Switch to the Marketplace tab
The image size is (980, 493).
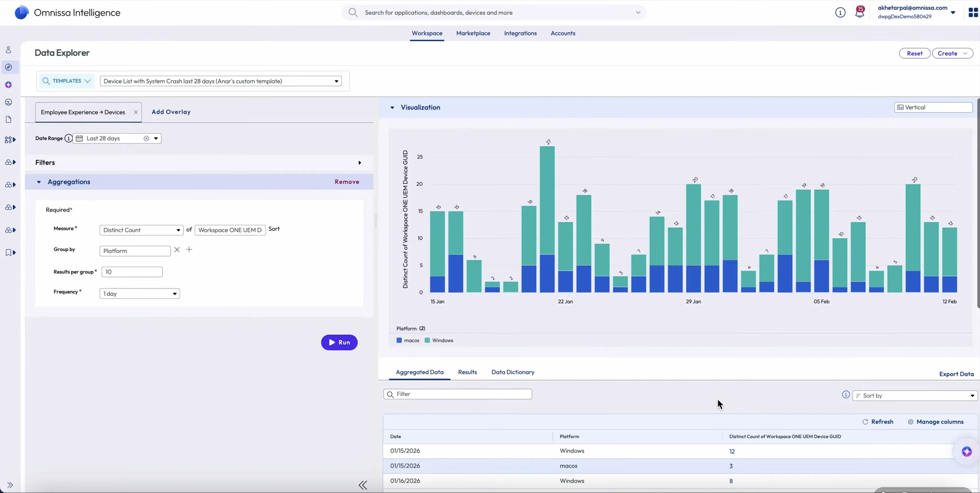(x=473, y=33)
